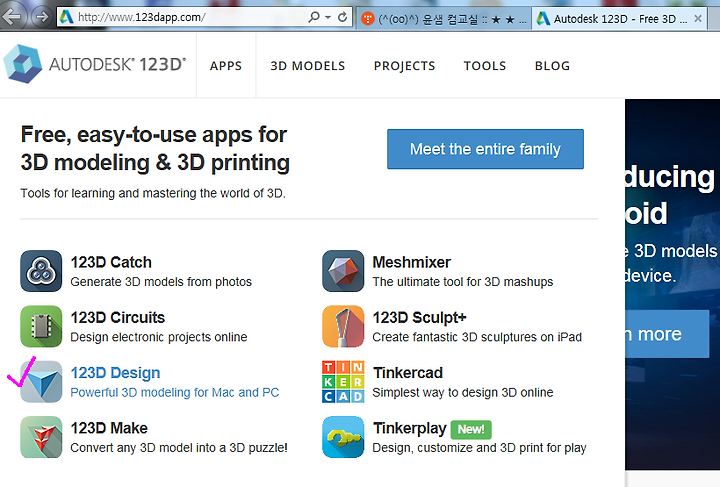Go back with browser back arrow

coord(11,17)
